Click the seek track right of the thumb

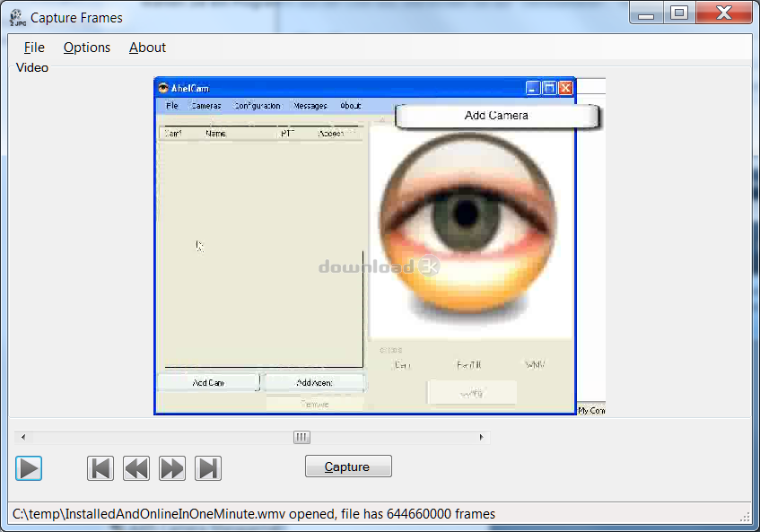click(x=395, y=438)
